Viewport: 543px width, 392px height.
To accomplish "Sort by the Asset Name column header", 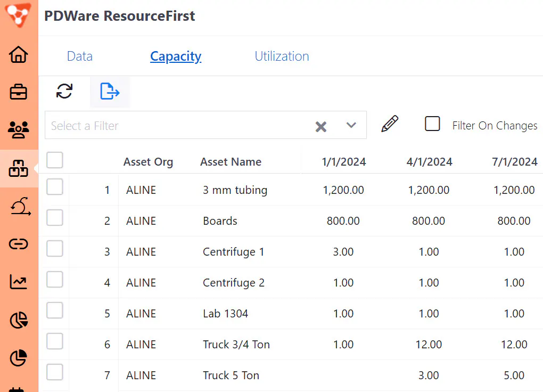I will coord(231,162).
